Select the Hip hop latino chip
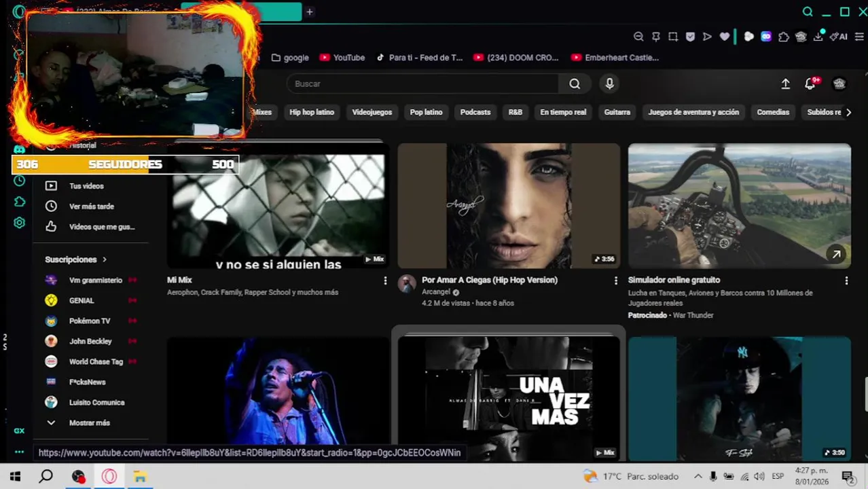 pyautogui.click(x=312, y=112)
